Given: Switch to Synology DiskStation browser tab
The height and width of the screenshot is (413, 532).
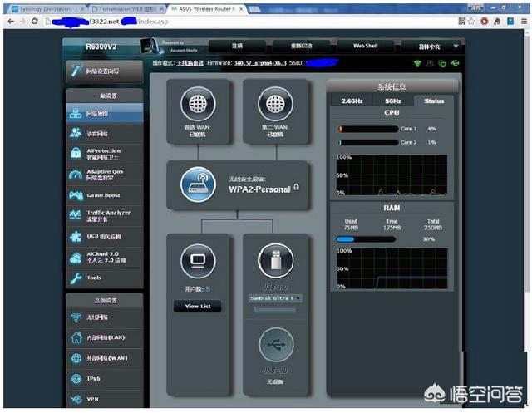Looking at the screenshot, I should coord(47,9).
